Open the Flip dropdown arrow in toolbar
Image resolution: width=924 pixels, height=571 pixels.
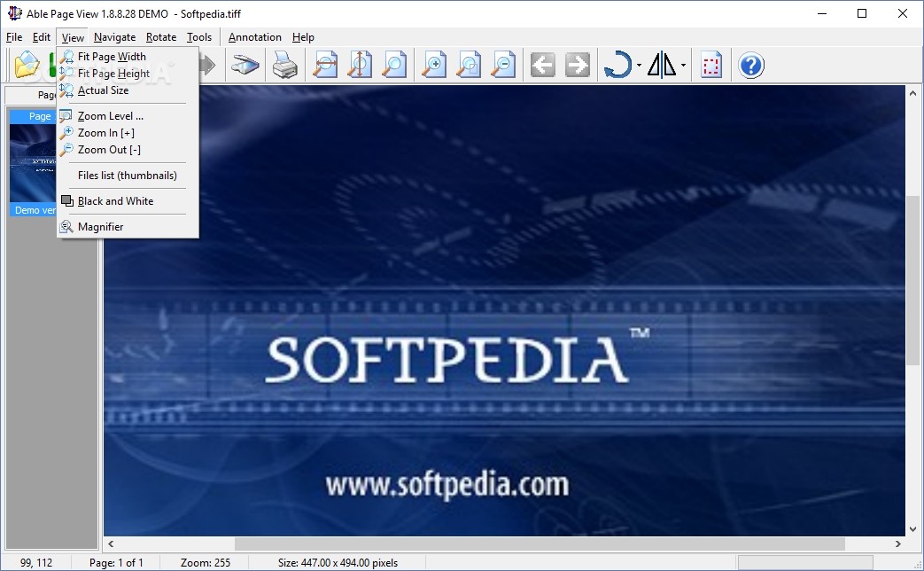684,65
